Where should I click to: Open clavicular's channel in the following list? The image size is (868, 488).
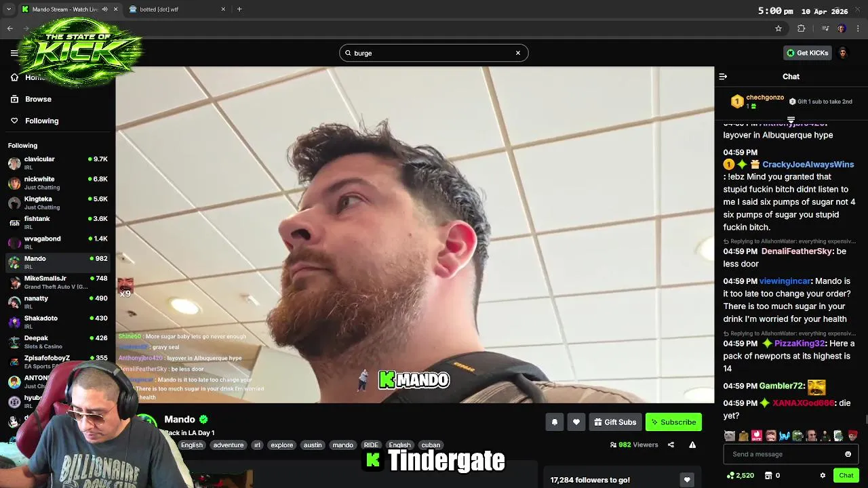(58, 163)
